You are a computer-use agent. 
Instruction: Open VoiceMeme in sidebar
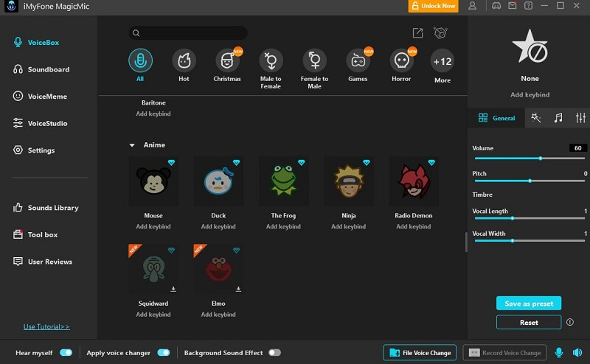tap(40, 97)
